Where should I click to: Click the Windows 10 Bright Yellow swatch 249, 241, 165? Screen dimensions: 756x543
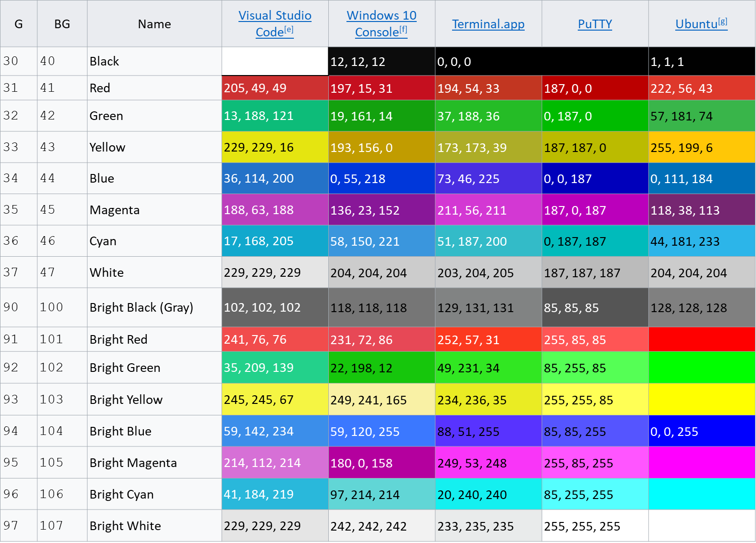(x=382, y=399)
